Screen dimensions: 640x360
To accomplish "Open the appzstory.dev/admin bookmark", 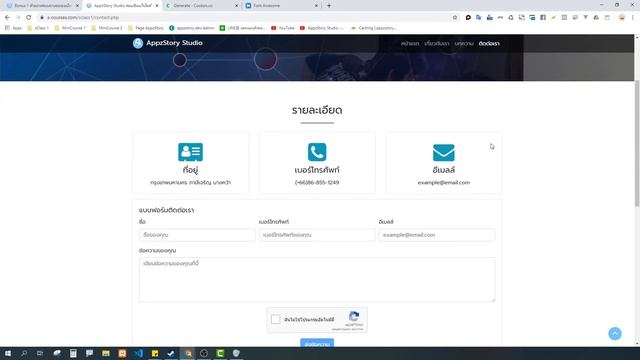I will [191, 28].
